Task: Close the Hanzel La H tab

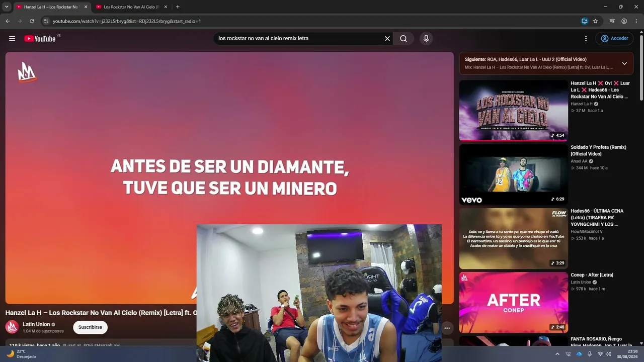Action: pyautogui.click(x=86, y=7)
